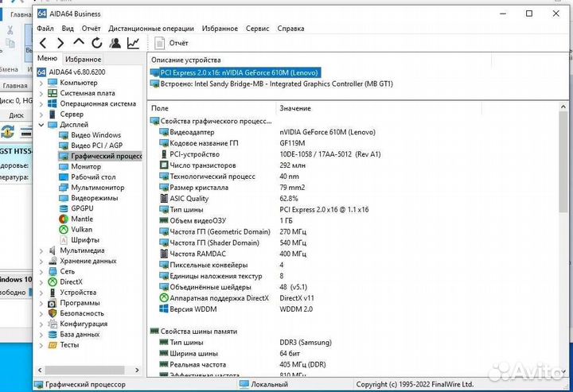Click the tree panel horizontal scrollbar thumb

[84, 370]
